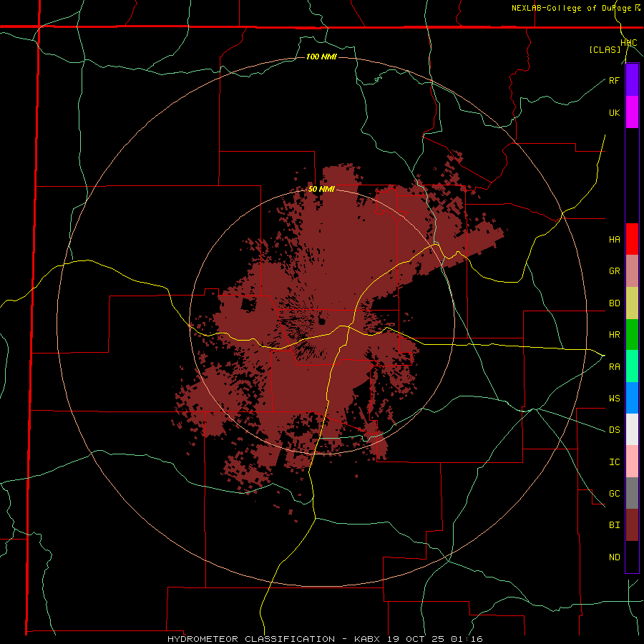Click the 100 NMI range ring label

tap(321, 57)
